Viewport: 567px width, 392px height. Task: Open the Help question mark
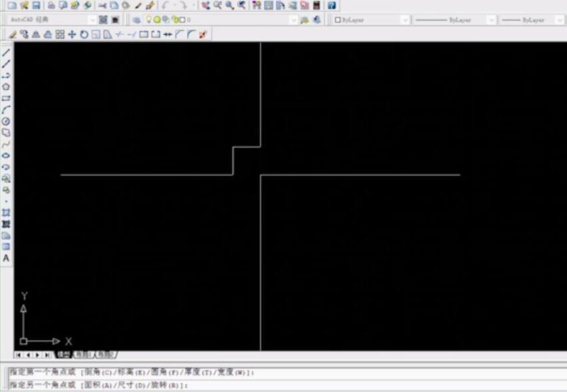pos(332,5)
